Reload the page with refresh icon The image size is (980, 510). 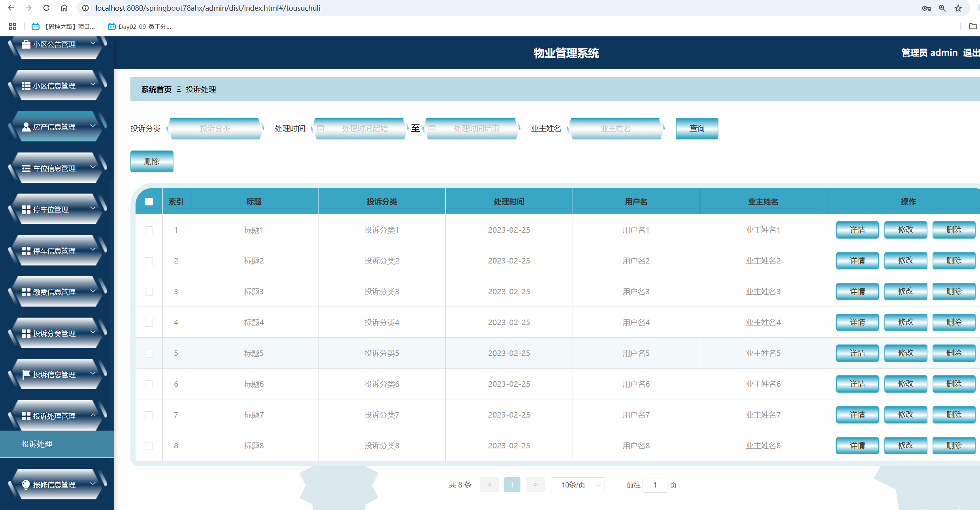tap(46, 8)
